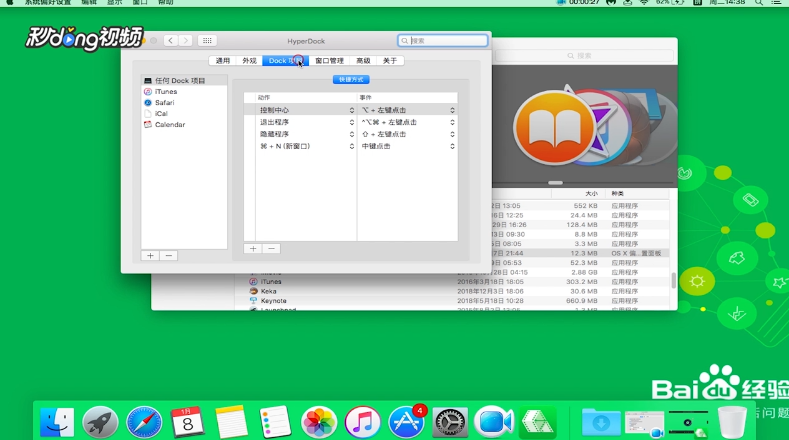The image size is (789, 440).
Task: Go forward in HyperDock preferences window
Action: click(x=186, y=41)
